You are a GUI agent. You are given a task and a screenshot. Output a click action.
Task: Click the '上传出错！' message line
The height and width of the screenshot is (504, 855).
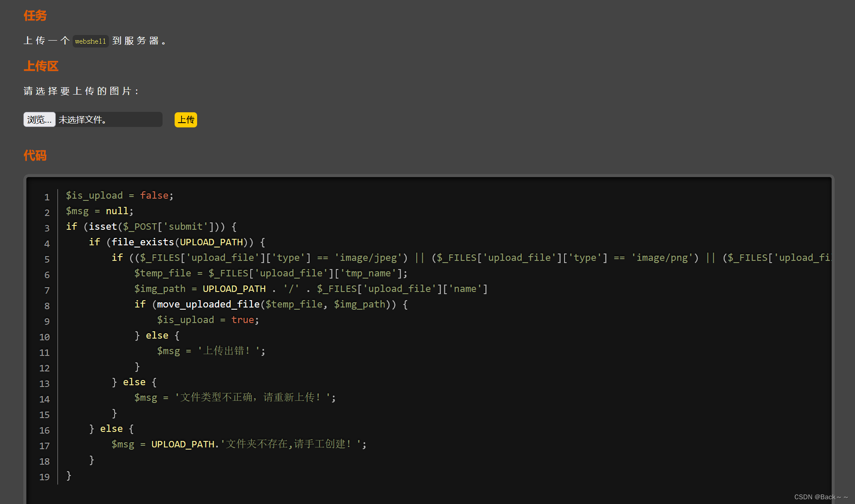coord(211,351)
